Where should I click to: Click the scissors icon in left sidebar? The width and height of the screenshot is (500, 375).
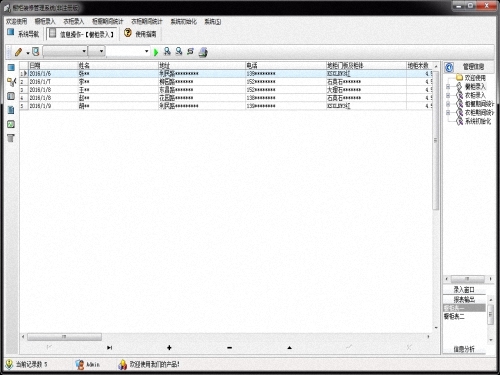[x=11, y=82]
